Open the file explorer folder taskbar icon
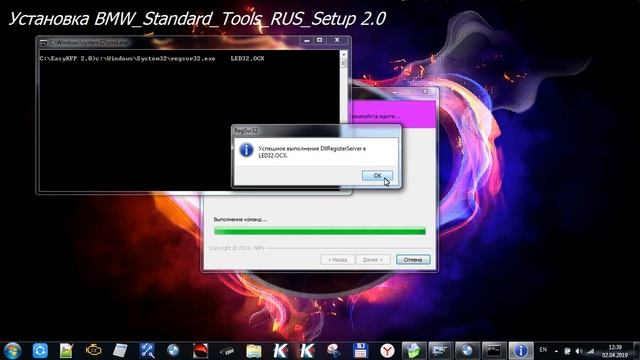The height and width of the screenshot is (360, 640). coord(253,351)
